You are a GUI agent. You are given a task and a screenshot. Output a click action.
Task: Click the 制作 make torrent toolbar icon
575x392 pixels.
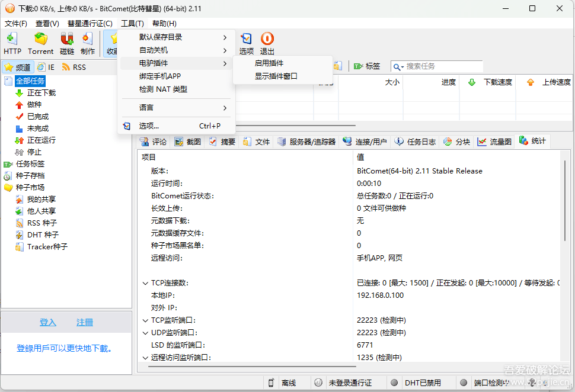[88, 43]
